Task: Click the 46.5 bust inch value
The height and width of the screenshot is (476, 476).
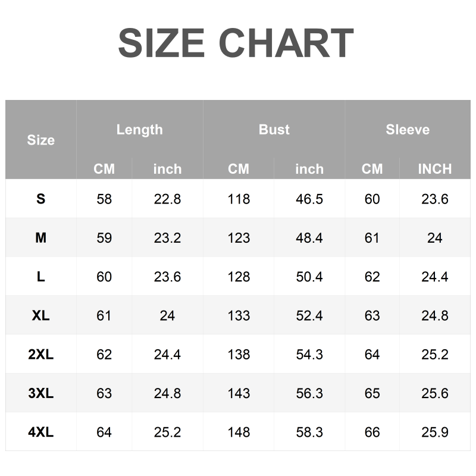Action: pyautogui.click(x=309, y=199)
